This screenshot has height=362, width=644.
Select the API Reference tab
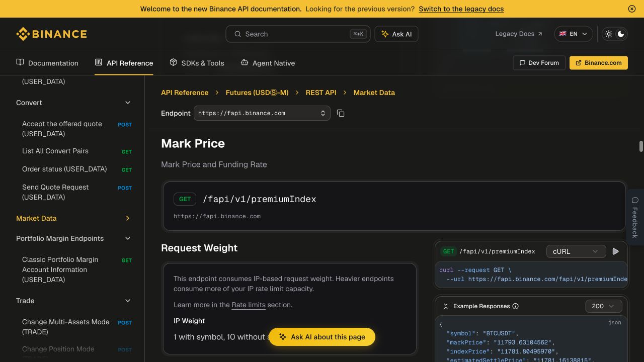coord(124,63)
